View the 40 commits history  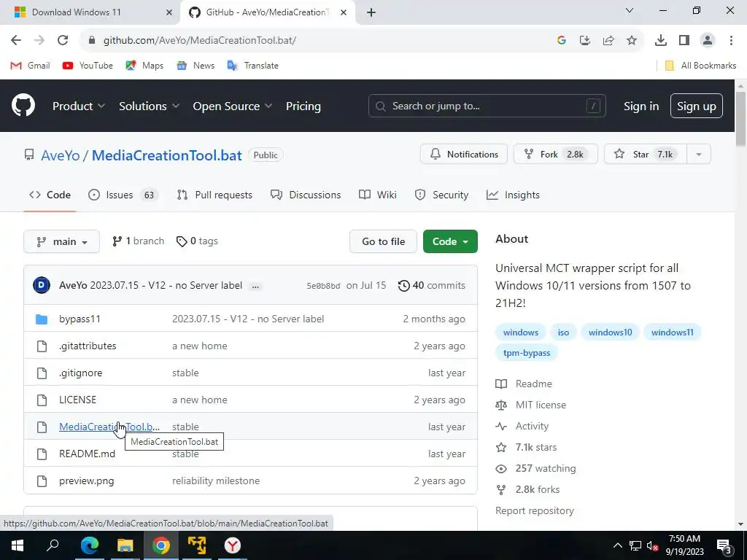[432, 286]
